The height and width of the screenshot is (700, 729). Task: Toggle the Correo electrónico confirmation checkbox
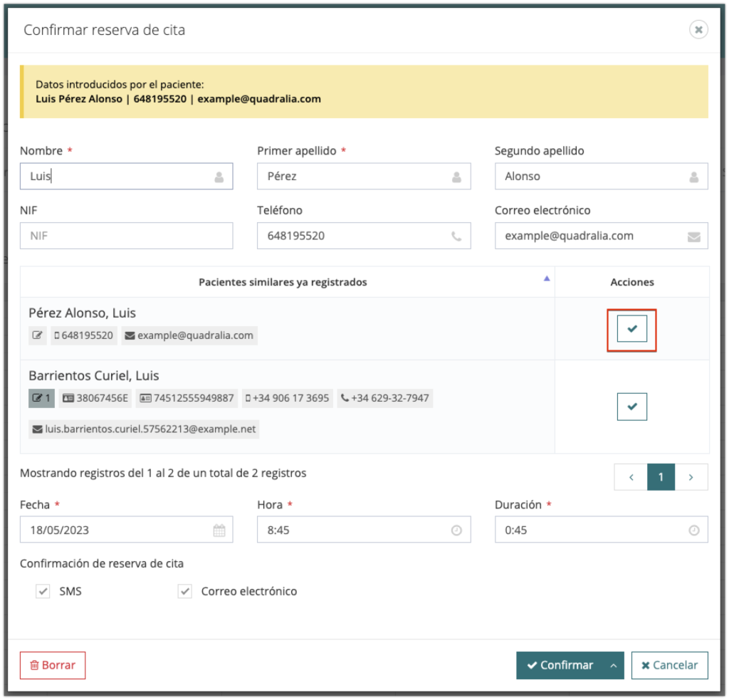pos(185,591)
